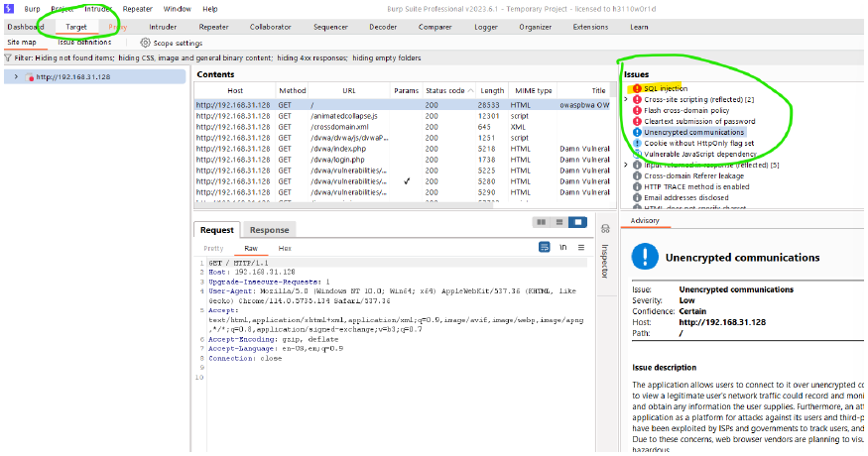This screenshot has width=868, height=456.
Task: Open the Window menu
Action: point(178,9)
